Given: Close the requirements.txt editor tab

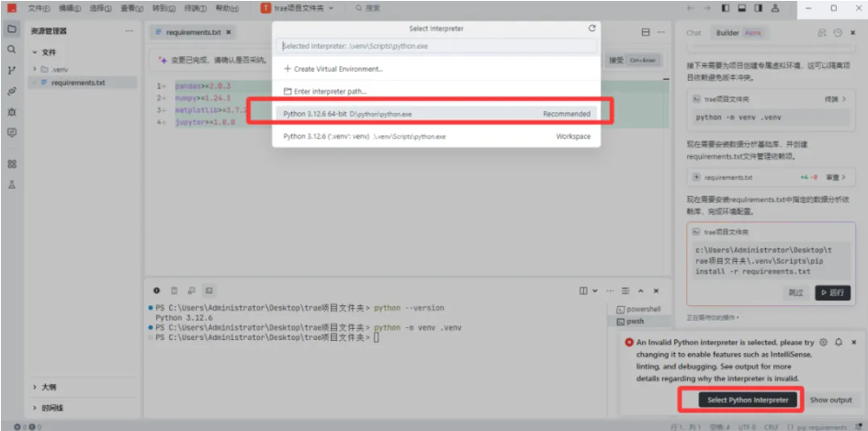Looking at the screenshot, I should point(229,32).
